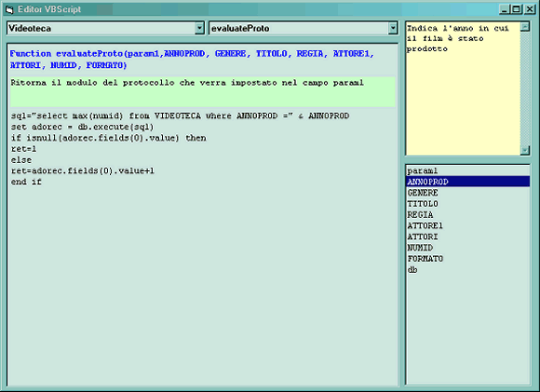Pick ATTORI in the parameter list
This screenshot has width=540, height=392.
click(467, 237)
